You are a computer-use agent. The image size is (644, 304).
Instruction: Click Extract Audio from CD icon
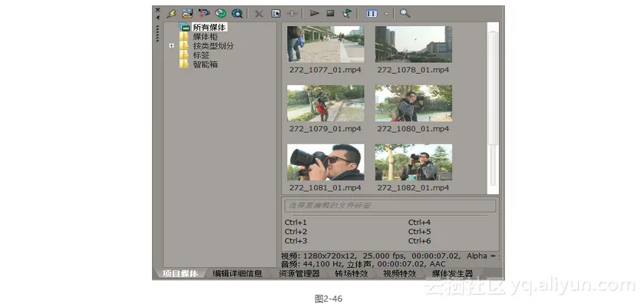pyautogui.click(x=220, y=14)
